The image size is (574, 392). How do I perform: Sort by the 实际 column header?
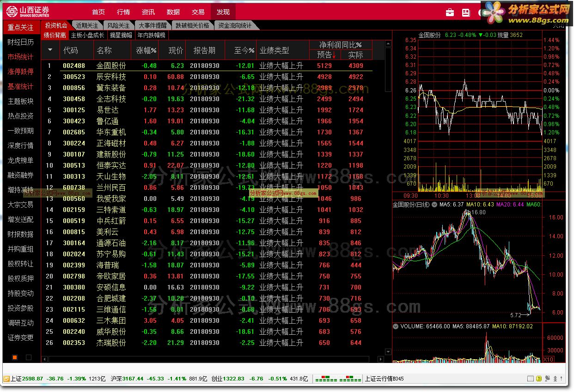coord(355,55)
